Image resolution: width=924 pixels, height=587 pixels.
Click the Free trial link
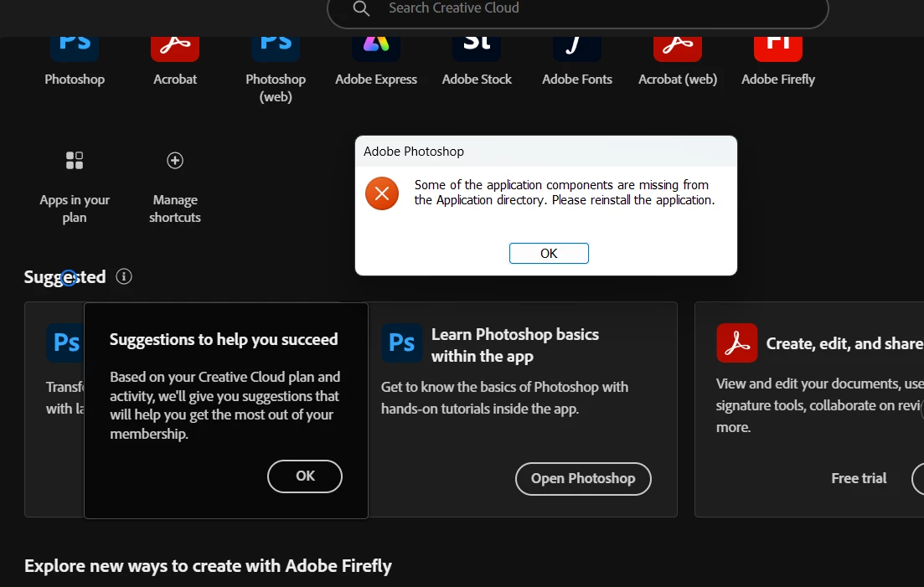[859, 478]
